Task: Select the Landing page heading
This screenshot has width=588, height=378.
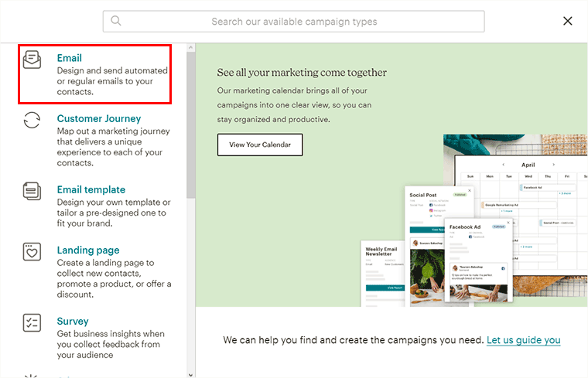Action: tap(87, 250)
